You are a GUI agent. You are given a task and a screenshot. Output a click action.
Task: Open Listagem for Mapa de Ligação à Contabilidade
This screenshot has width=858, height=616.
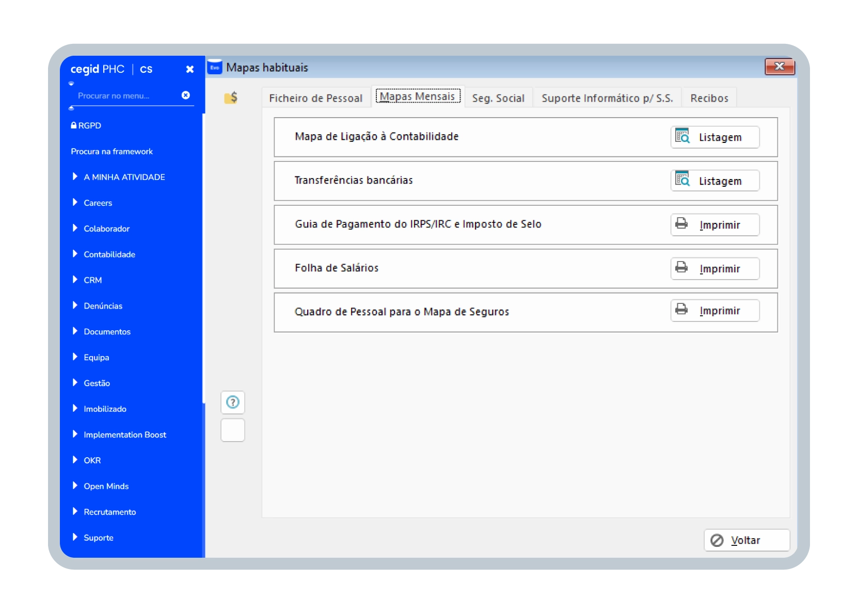point(715,137)
